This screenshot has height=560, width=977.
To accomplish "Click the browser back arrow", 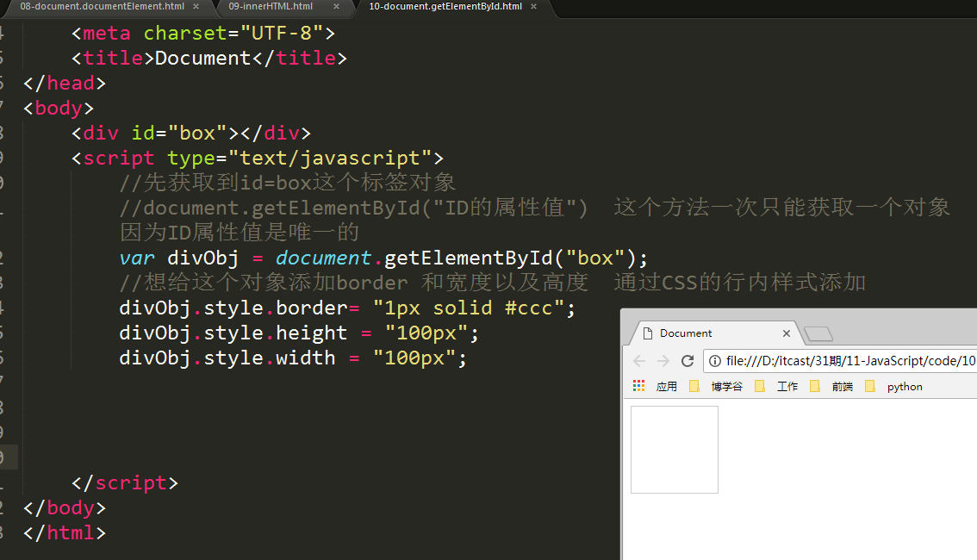I will (x=639, y=361).
